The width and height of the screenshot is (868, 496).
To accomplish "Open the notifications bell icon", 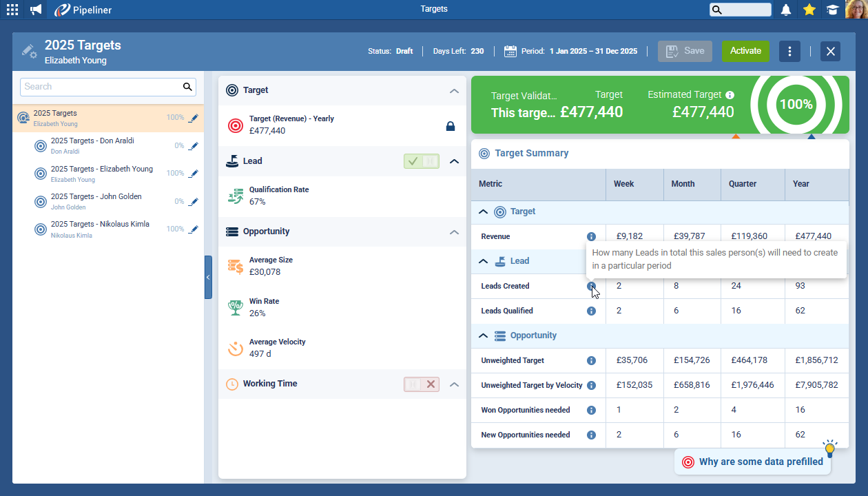I will (x=786, y=10).
